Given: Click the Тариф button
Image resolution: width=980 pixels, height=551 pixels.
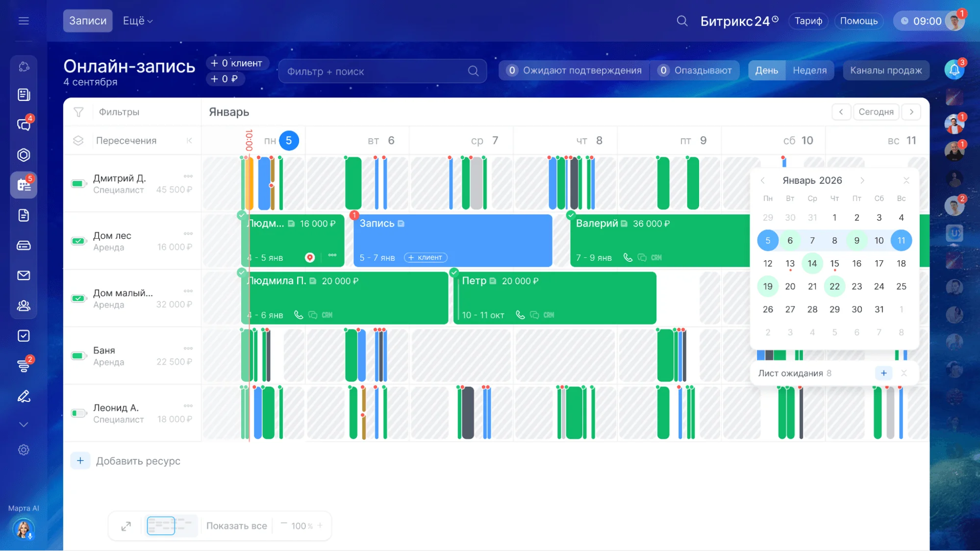Looking at the screenshot, I should pyautogui.click(x=808, y=21).
